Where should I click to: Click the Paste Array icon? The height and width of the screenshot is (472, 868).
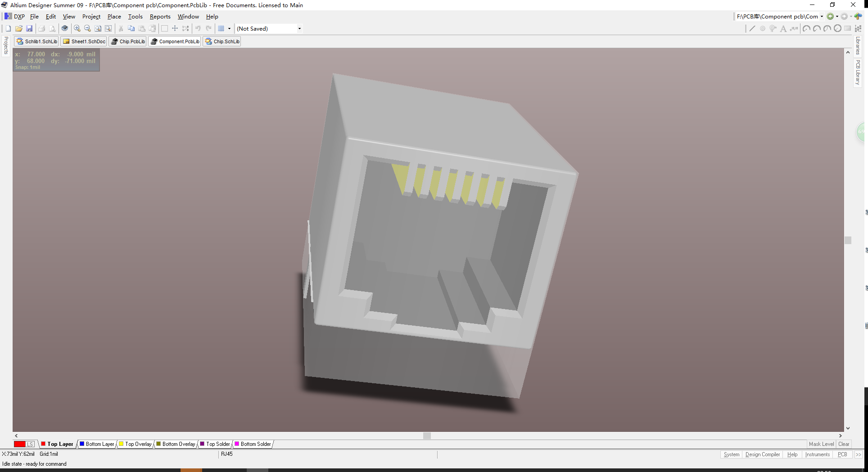[x=858, y=28]
